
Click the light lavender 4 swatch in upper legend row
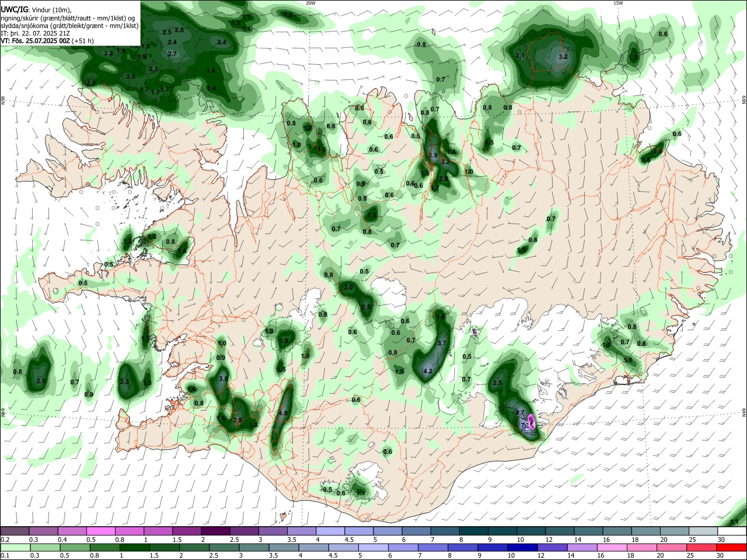click(x=330, y=531)
